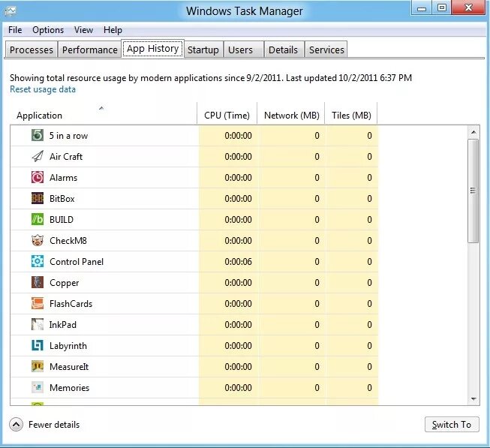Click the Reset usage data link
This screenshot has height=448, width=490.
pyautogui.click(x=43, y=89)
